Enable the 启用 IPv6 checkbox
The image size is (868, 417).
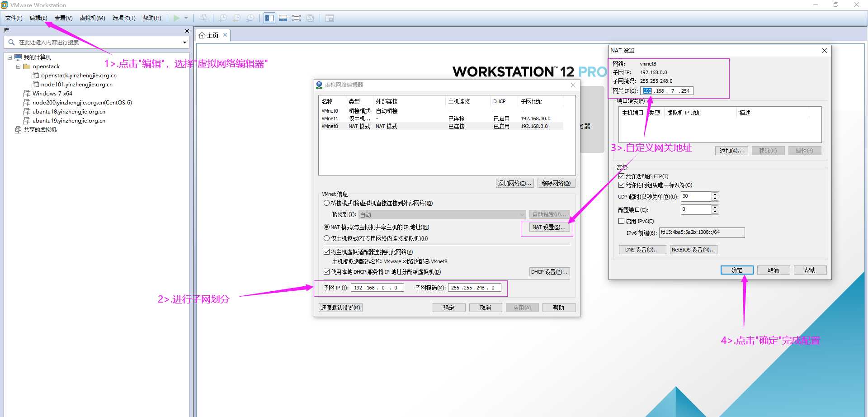point(622,221)
